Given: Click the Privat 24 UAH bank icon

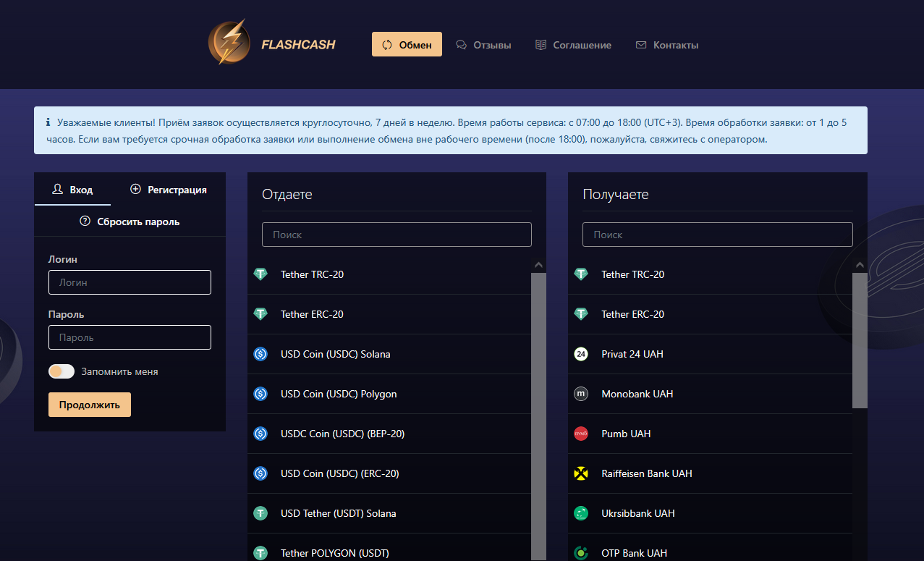Looking at the screenshot, I should (581, 354).
